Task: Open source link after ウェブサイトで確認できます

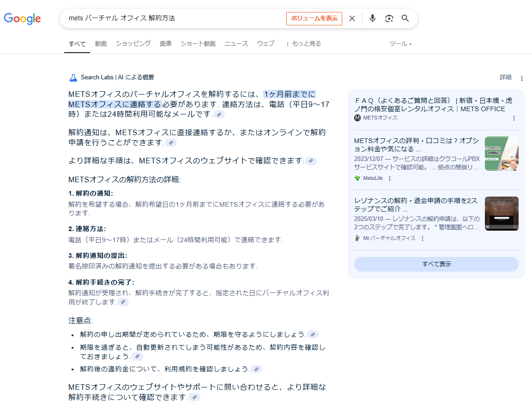Action: (311, 161)
